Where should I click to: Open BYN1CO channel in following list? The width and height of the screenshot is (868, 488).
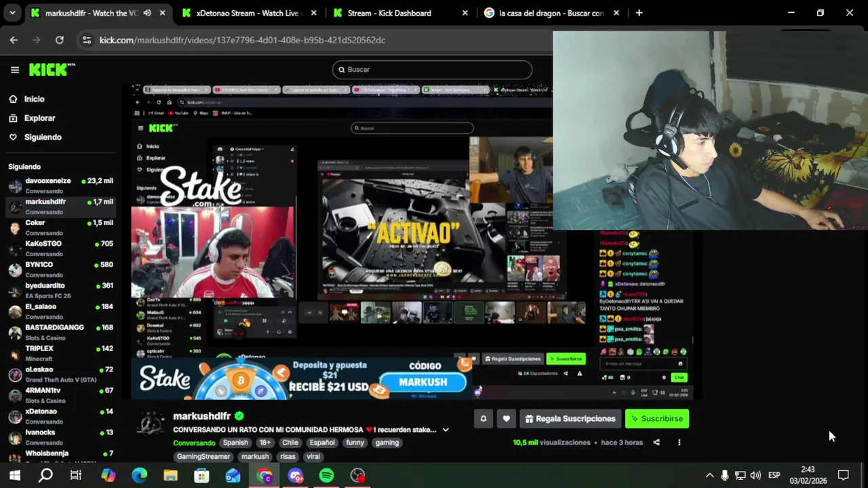tap(60, 270)
